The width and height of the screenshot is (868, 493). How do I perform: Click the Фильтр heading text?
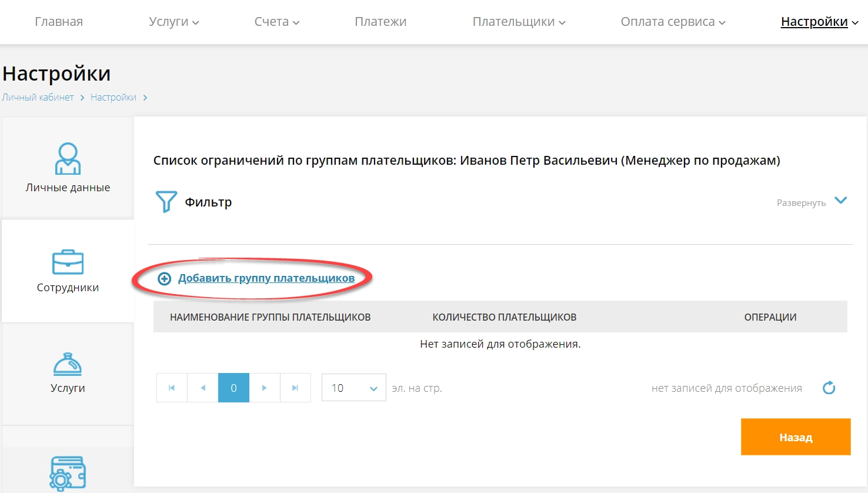(x=208, y=202)
